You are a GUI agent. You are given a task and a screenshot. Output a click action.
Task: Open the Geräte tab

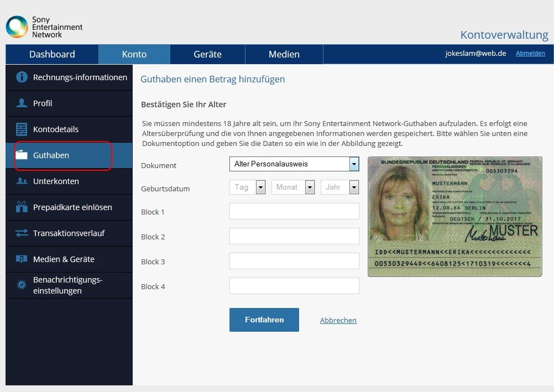(207, 54)
